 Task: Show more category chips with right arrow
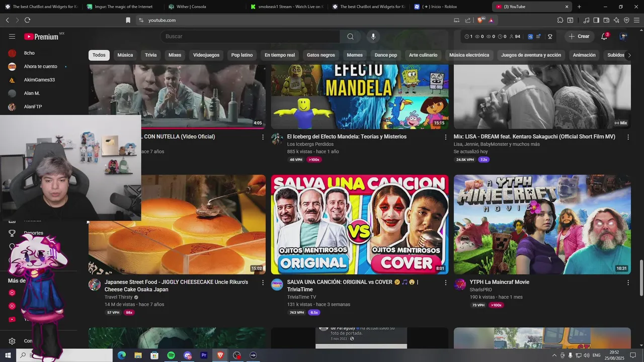click(629, 55)
